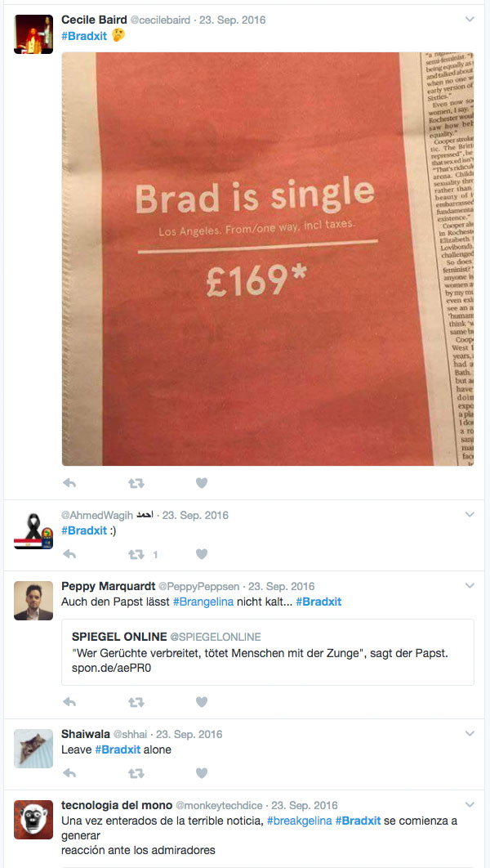Open options chevron on Peppy Marquardt's tweet
Viewport: 490px width, 868px height.
(470, 586)
